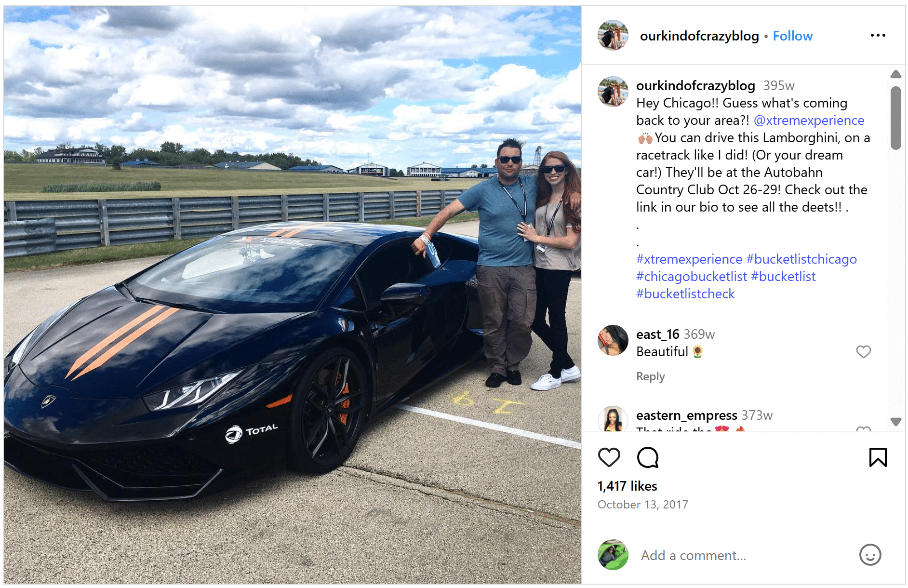
Task: Like eastern_empress's comment heart
Action: coord(863,428)
